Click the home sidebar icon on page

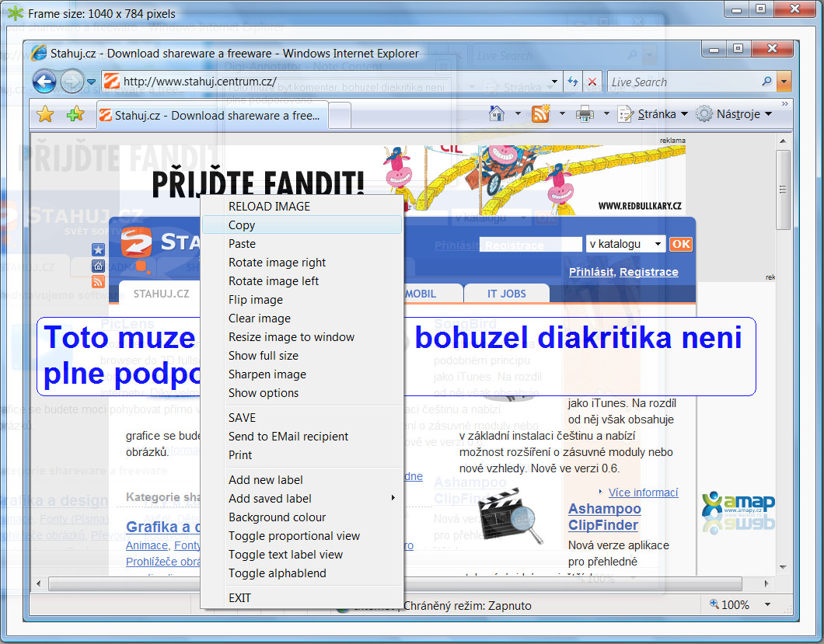[98, 266]
